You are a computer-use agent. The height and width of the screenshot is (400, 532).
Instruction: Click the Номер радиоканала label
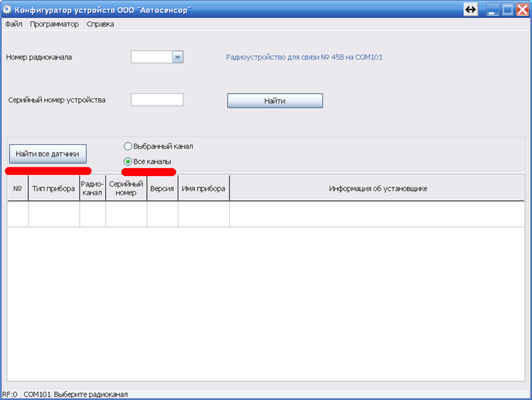click(39, 57)
